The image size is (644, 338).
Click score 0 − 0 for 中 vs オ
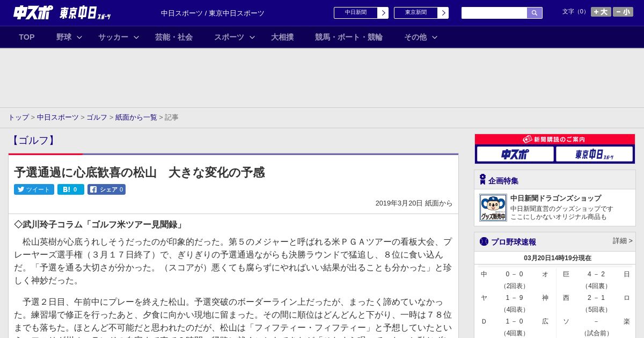(x=514, y=274)
